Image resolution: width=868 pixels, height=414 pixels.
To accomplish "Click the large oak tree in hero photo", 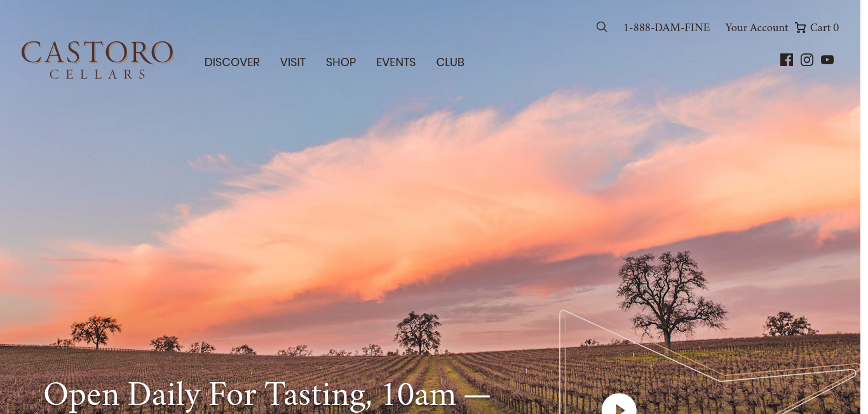I will point(667,299).
